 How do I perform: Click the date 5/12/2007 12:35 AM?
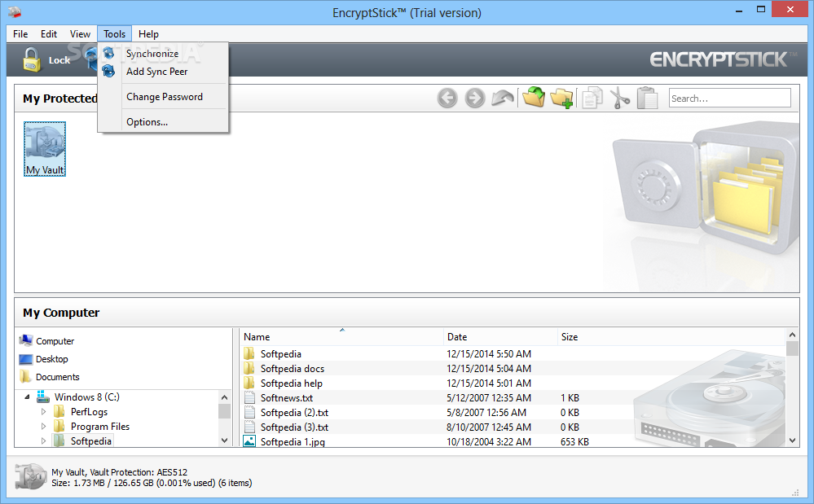click(489, 397)
